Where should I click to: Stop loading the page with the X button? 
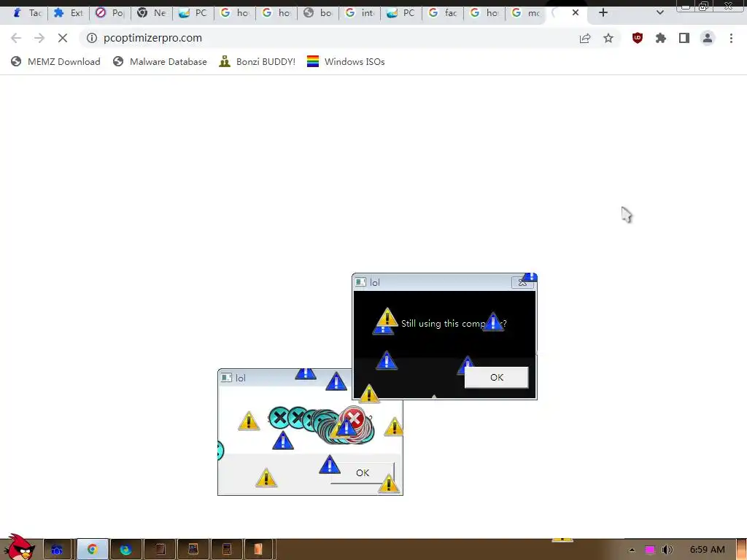(63, 38)
